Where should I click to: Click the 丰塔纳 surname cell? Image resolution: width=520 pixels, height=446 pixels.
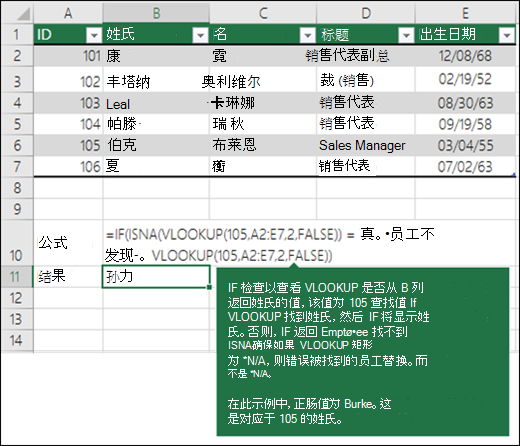point(156,80)
